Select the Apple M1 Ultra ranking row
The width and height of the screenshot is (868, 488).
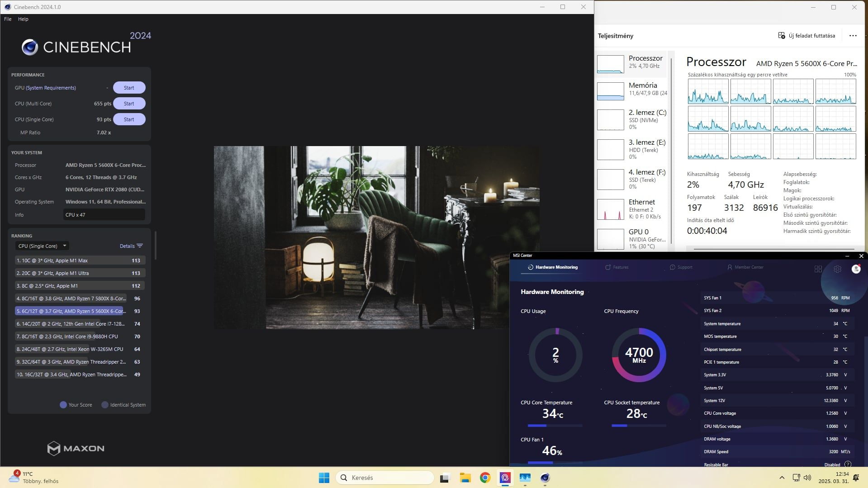(80, 273)
